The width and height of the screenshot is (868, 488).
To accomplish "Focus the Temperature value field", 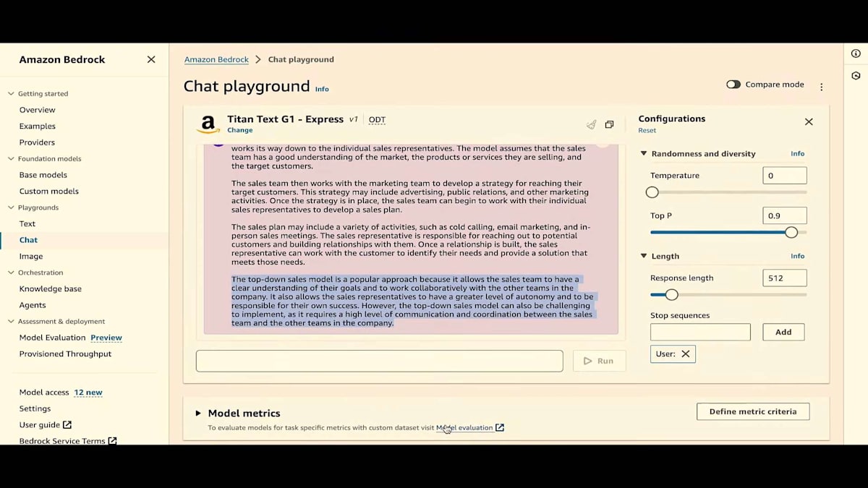I will tap(785, 176).
